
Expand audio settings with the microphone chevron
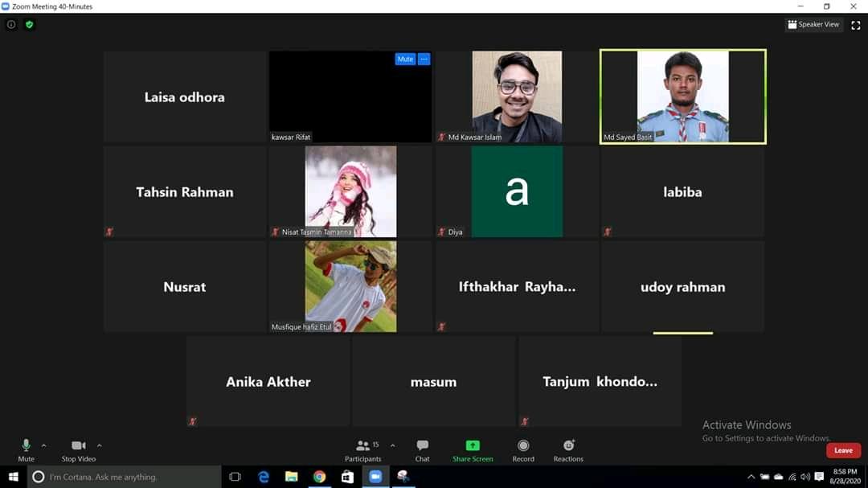44,445
